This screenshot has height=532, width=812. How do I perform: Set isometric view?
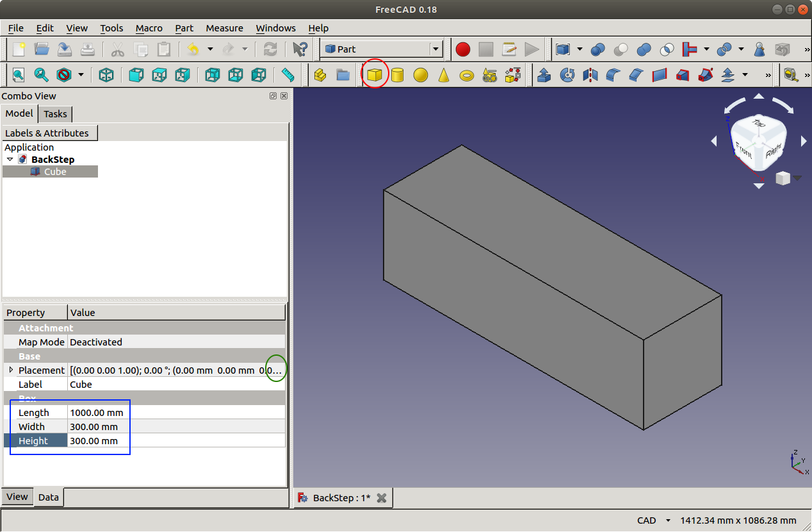pyautogui.click(x=106, y=75)
